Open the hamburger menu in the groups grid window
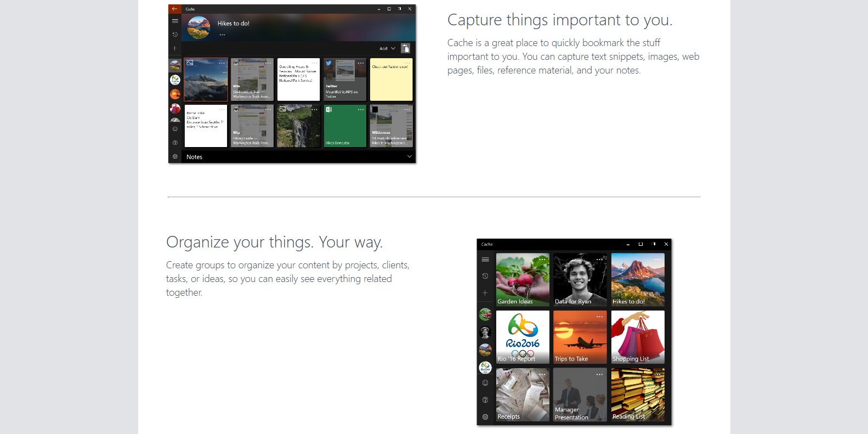 point(485,260)
